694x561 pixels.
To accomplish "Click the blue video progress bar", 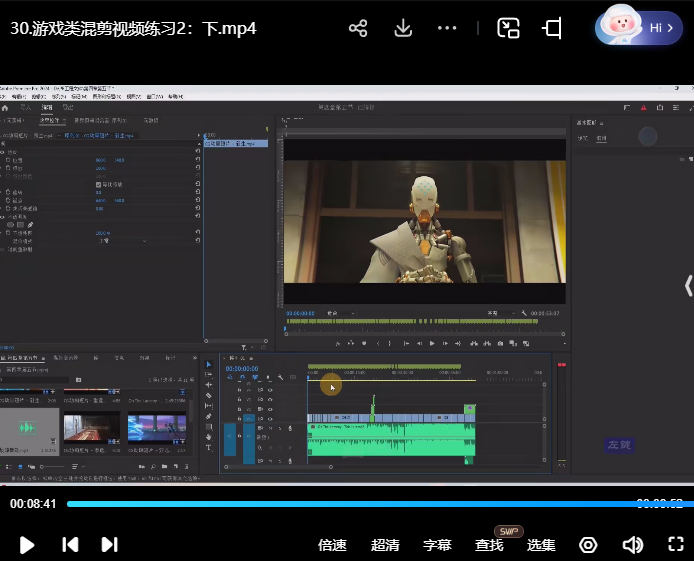I will (350, 504).
